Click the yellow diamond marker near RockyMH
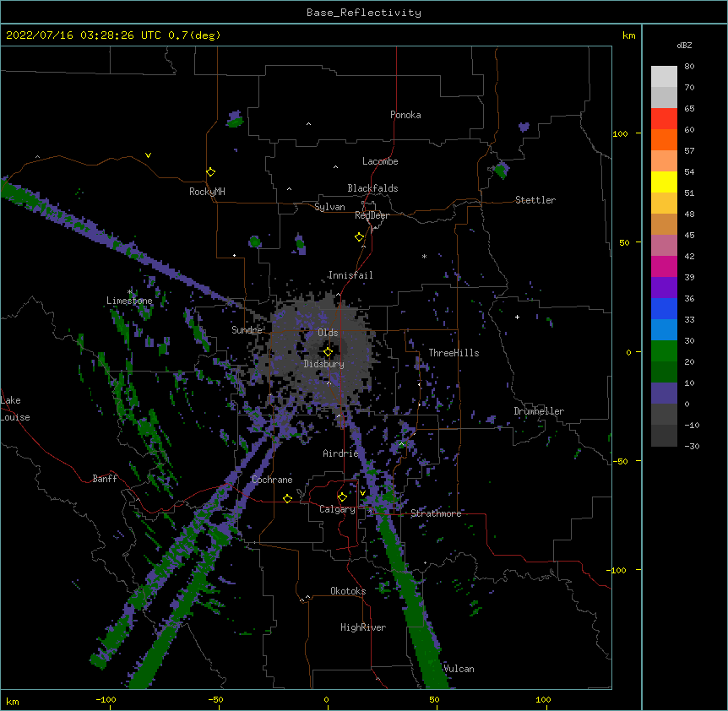This screenshot has width=728, height=711. (x=210, y=172)
